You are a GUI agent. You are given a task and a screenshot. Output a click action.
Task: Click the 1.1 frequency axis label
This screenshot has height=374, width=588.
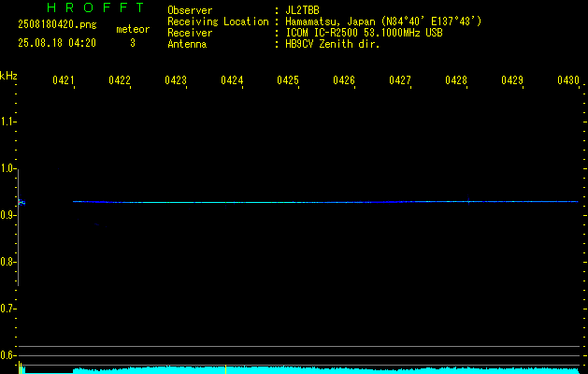[x=7, y=122]
